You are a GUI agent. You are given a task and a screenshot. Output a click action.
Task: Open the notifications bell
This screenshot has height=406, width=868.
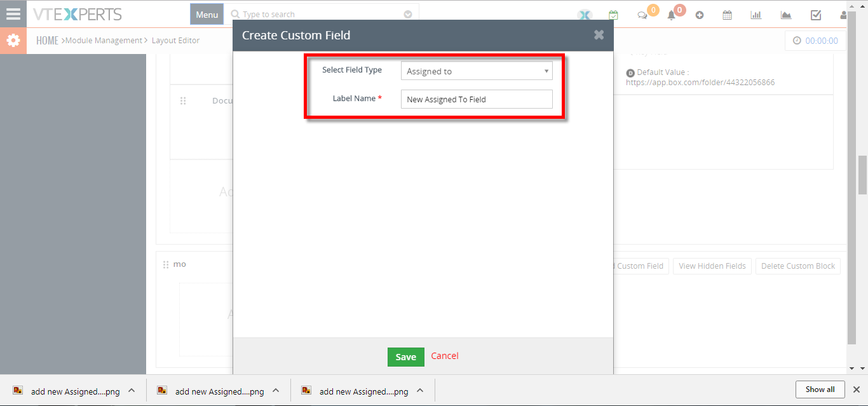click(x=672, y=15)
